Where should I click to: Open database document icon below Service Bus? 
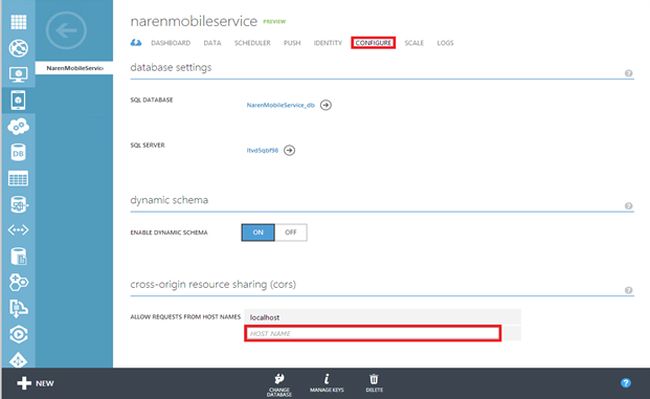pyautogui.click(x=18, y=256)
